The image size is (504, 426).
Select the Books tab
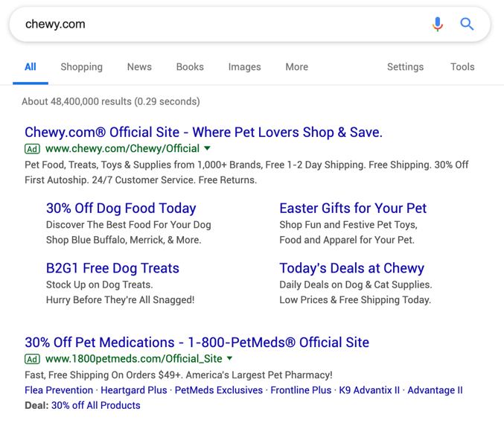pos(190,67)
